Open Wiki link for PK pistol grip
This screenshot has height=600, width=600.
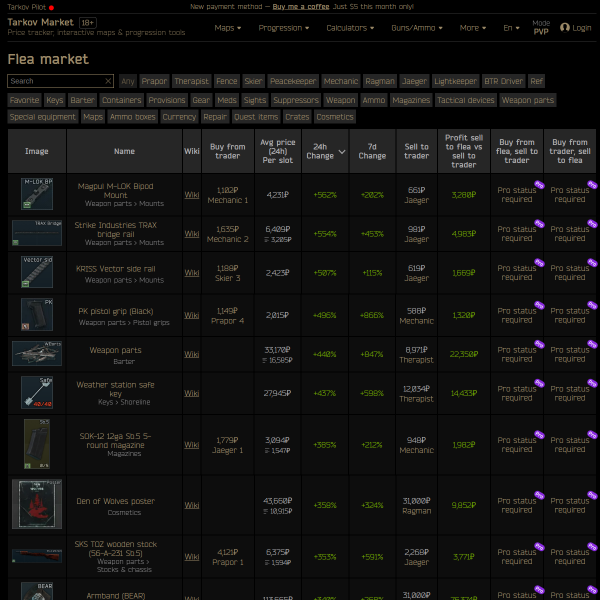coord(192,315)
